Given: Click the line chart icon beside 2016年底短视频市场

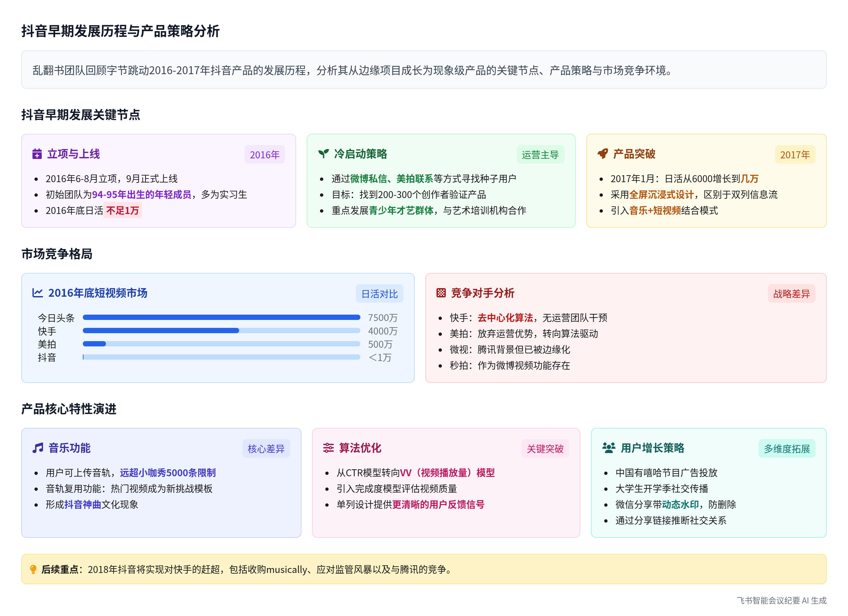Looking at the screenshot, I should tap(37, 293).
